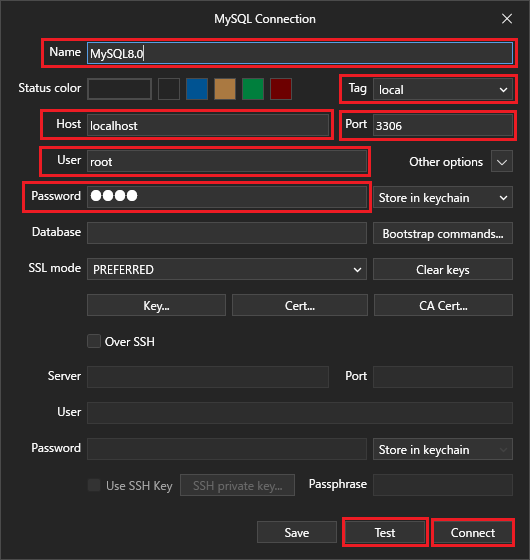The width and height of the screenshot is (530, 560).
Task: Select the wide default status color box
Action: (119, 89)
